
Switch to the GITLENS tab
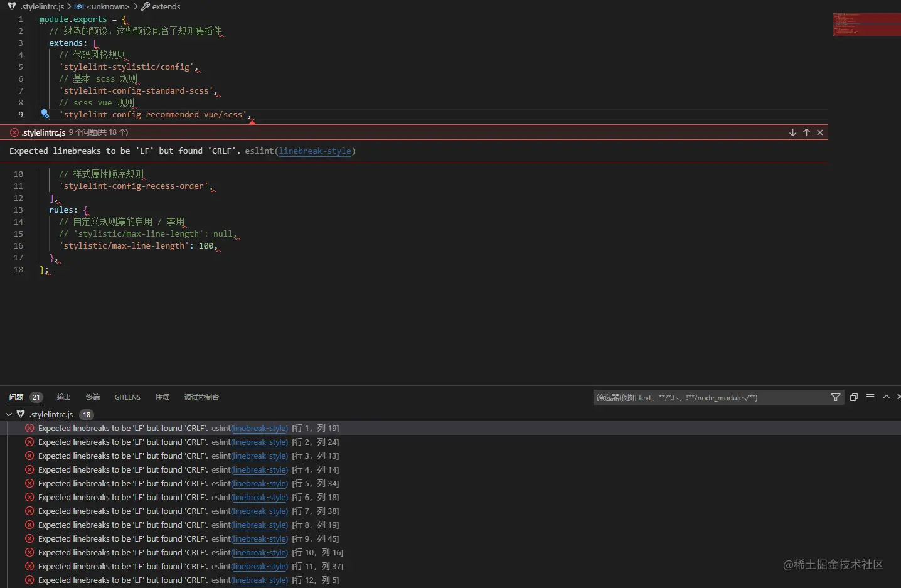127,397
